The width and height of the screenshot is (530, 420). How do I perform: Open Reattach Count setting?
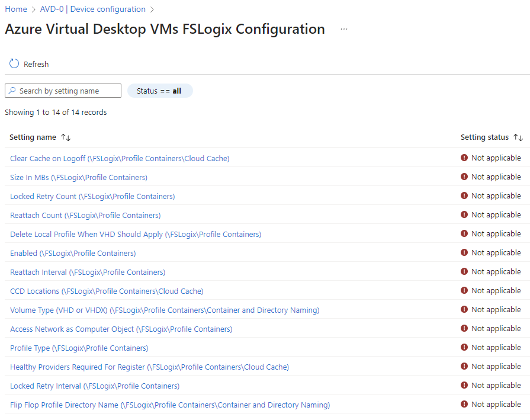[85, 215]
